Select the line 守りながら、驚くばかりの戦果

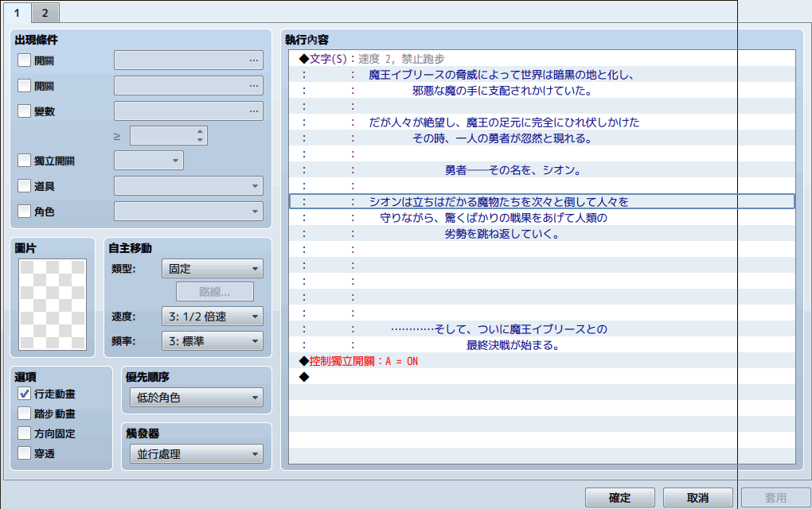541,217
